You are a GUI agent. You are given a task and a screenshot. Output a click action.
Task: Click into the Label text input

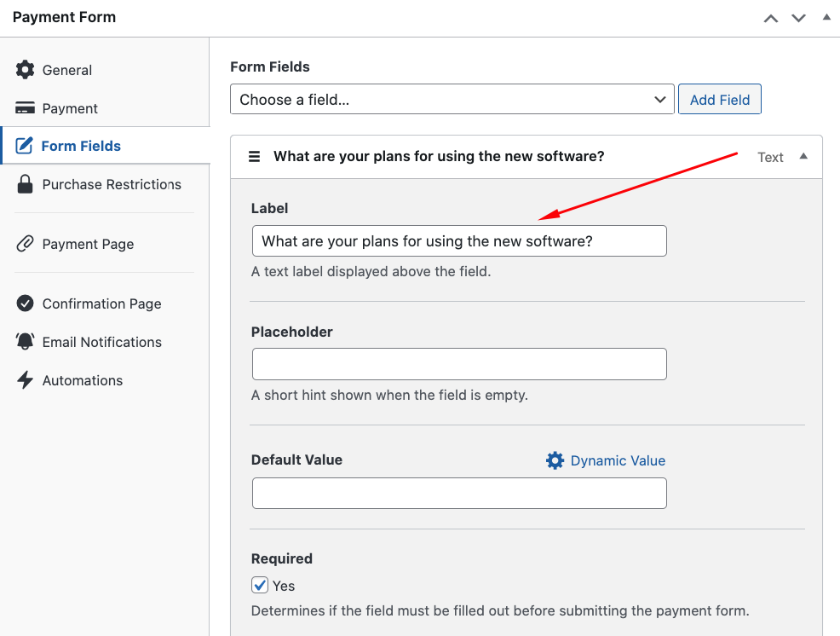coord(459,241)
